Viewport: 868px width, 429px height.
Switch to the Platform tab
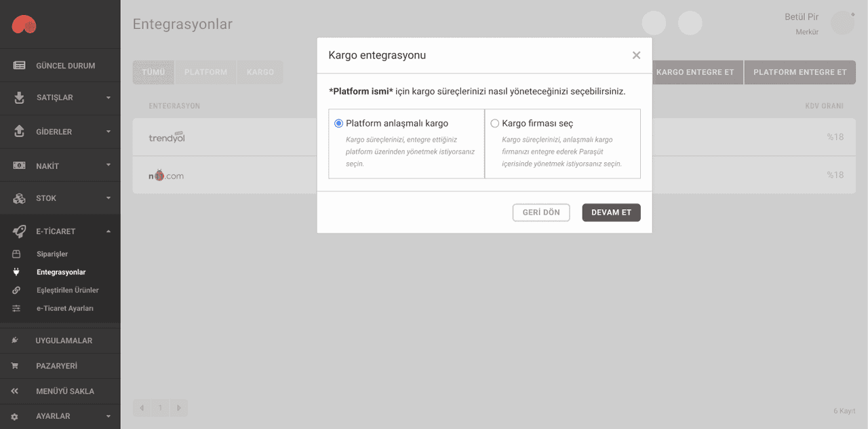pos(206,72)
